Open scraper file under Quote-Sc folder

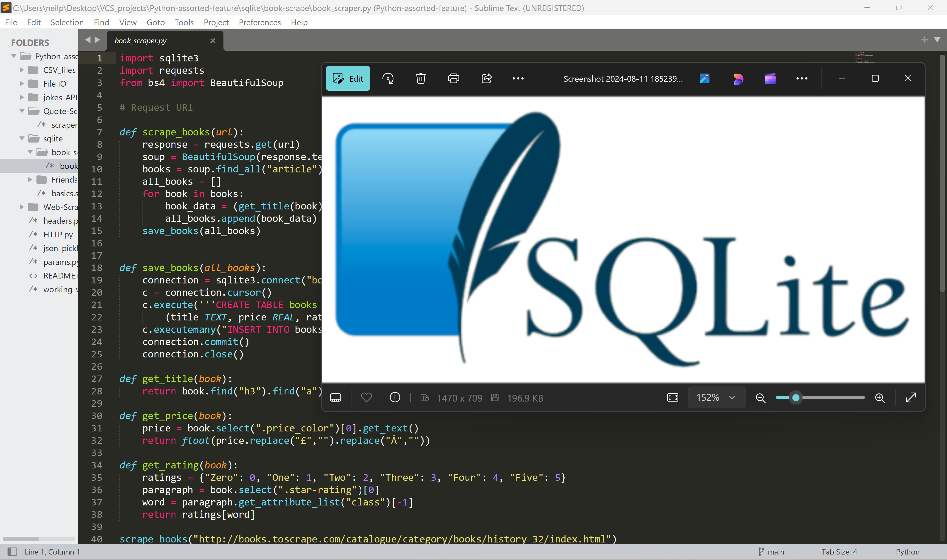pyautogui.click(x=64, y=125)
